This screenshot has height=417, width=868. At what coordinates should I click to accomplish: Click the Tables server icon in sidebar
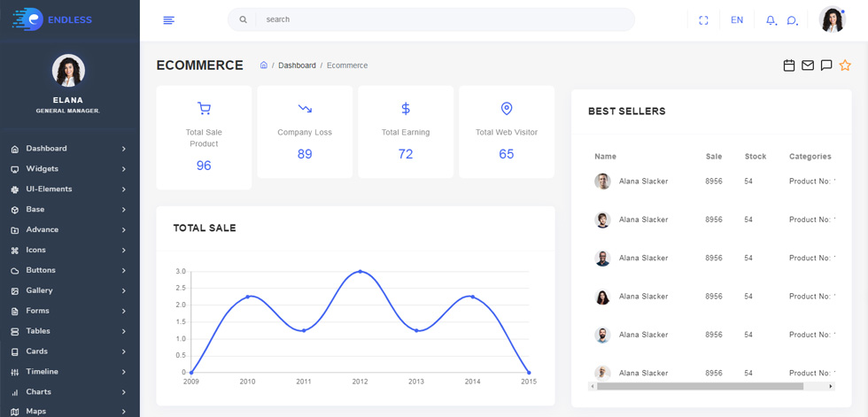[15, 331]
